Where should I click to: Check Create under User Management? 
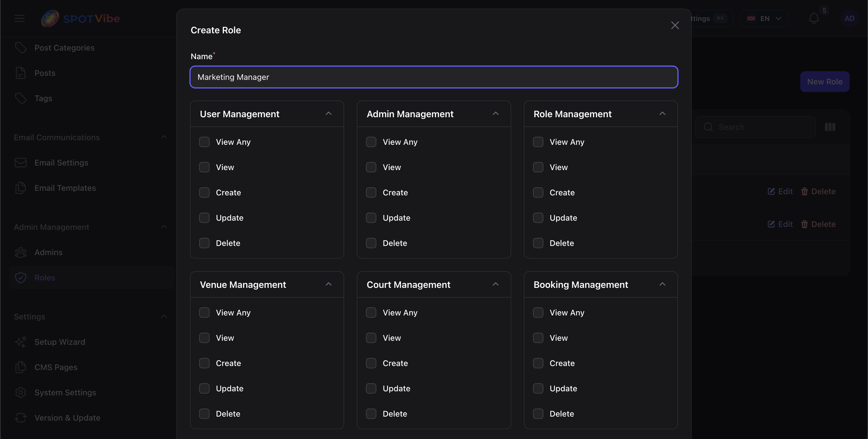pos(204,192)
